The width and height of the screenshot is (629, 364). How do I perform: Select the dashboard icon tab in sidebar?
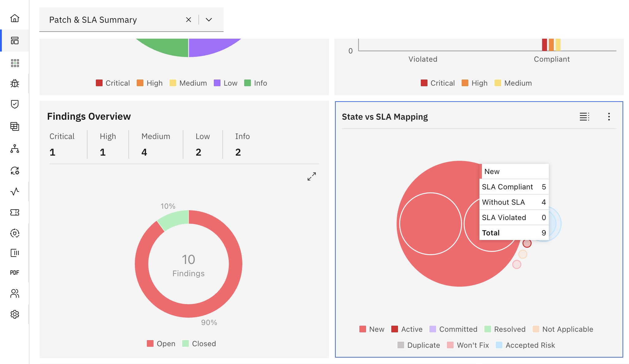[15, 41]
